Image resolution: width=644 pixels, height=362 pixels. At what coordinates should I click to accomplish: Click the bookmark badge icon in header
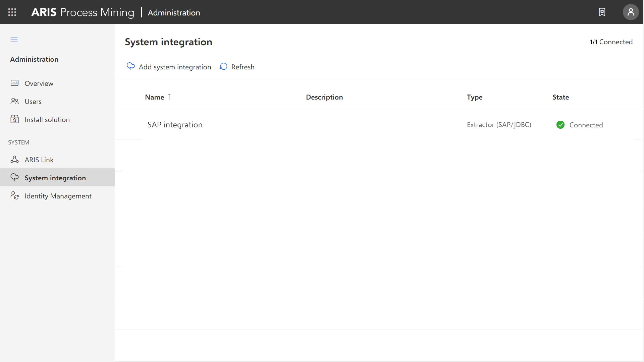pos(602,12)
